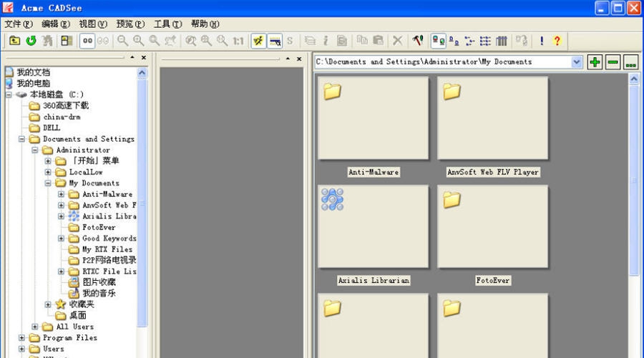Toggle the yellow highlighted star tool button
The height and width of the screenshot is (358, 644).
258,41
